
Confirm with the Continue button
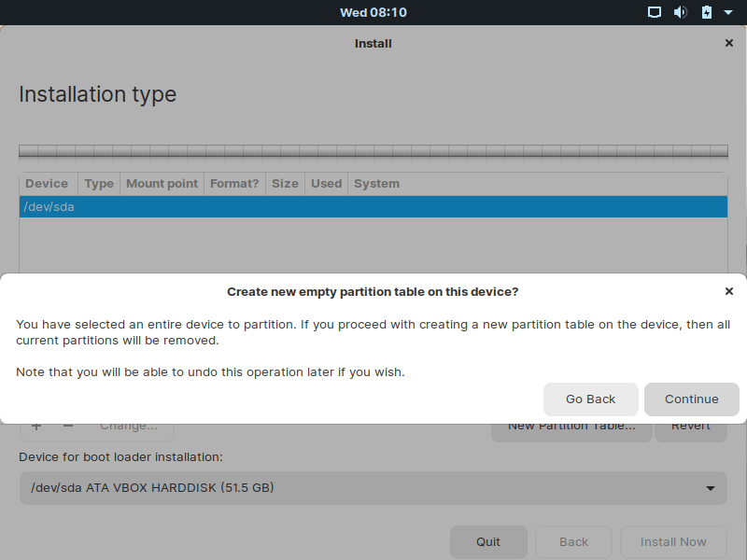pos(691,399)
